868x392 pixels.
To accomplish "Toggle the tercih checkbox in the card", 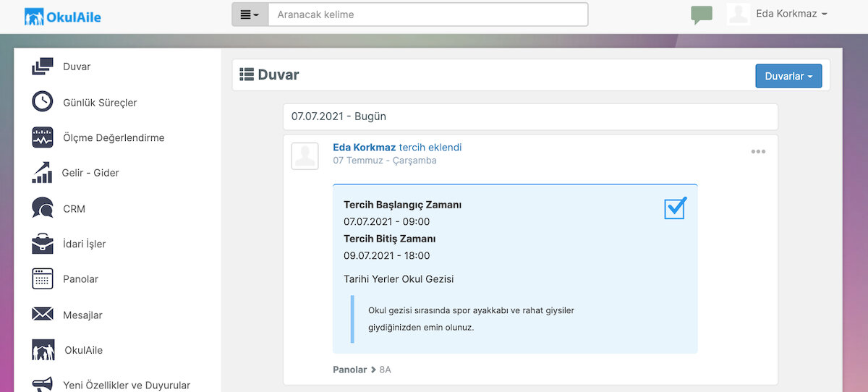I will click(x=676, y=208).
